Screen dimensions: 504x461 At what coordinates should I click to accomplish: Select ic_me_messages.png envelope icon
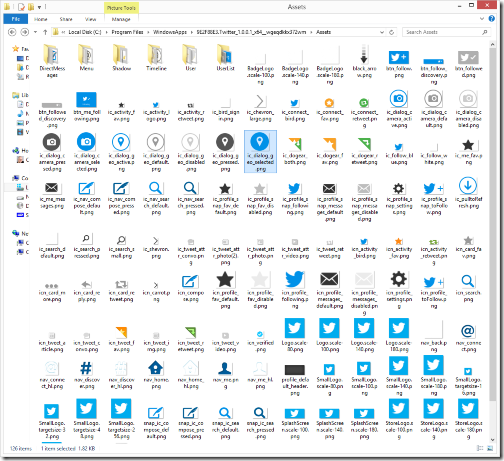(52, 195)
